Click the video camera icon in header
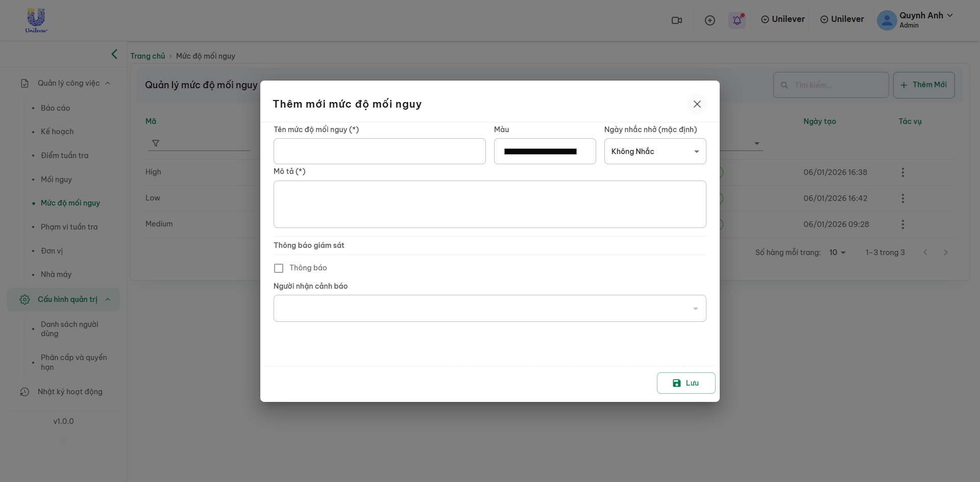The height and width of the screenshot is (482, 980). (677, 20)
